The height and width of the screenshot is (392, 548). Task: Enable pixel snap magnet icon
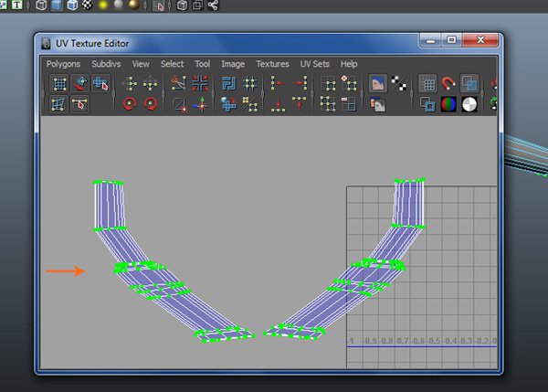(448, 83)
